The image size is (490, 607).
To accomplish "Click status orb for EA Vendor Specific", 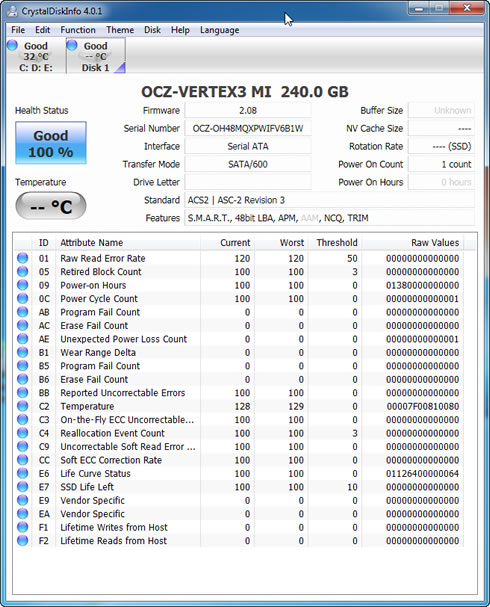I will [23, 514].
